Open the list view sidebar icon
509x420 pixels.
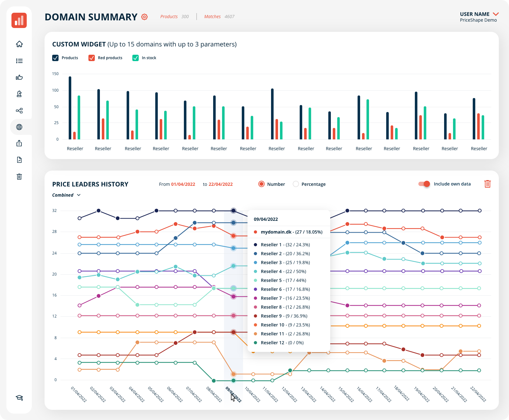(19, 61)
